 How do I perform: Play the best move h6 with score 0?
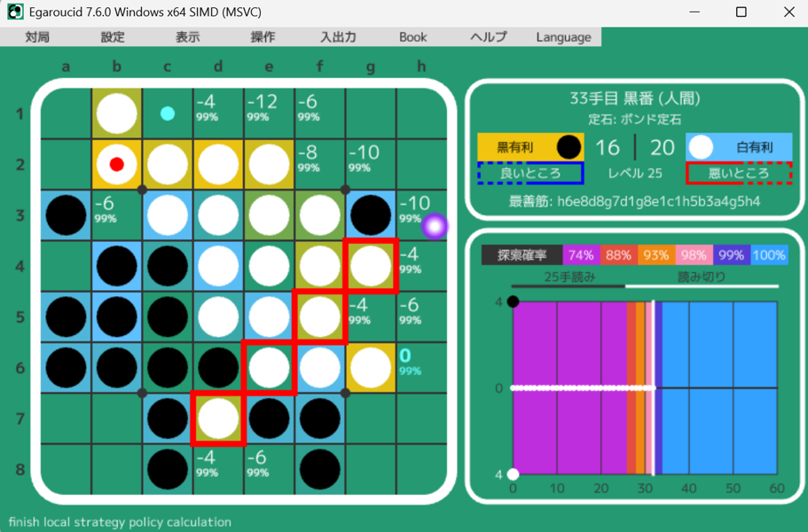[420, 367]
